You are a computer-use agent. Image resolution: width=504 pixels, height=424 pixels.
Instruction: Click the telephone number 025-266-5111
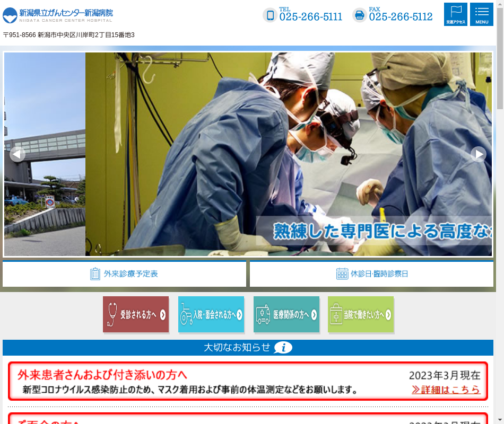point(310,17)
